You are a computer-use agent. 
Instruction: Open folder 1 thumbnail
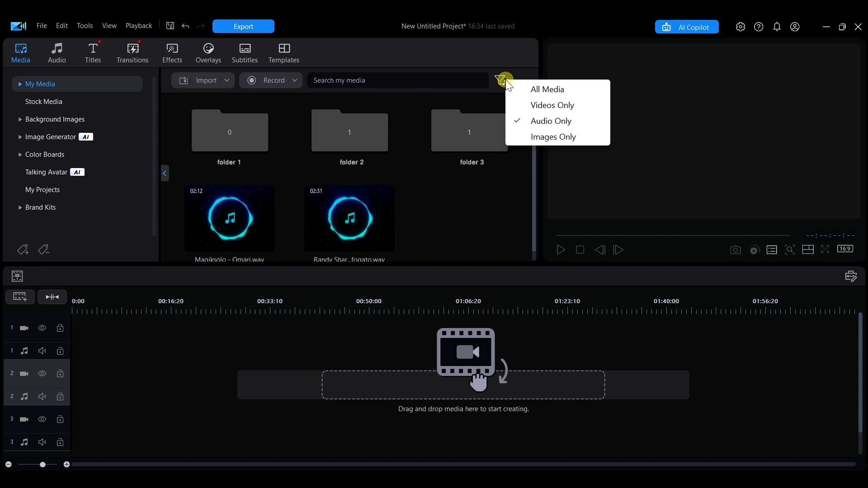pos(230,131)
